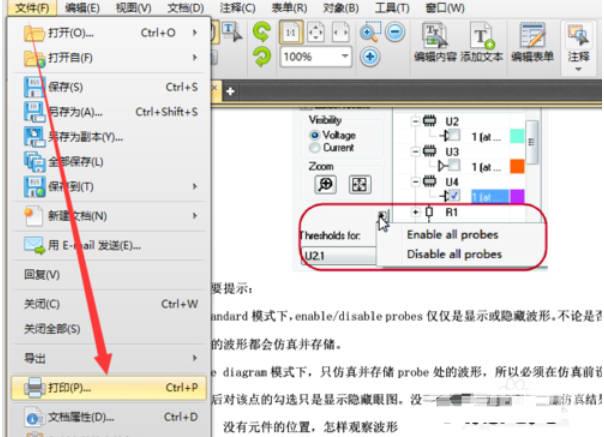
Task: Expand the 打开(O) submenu arrow
Action: [x=195, y=33]
